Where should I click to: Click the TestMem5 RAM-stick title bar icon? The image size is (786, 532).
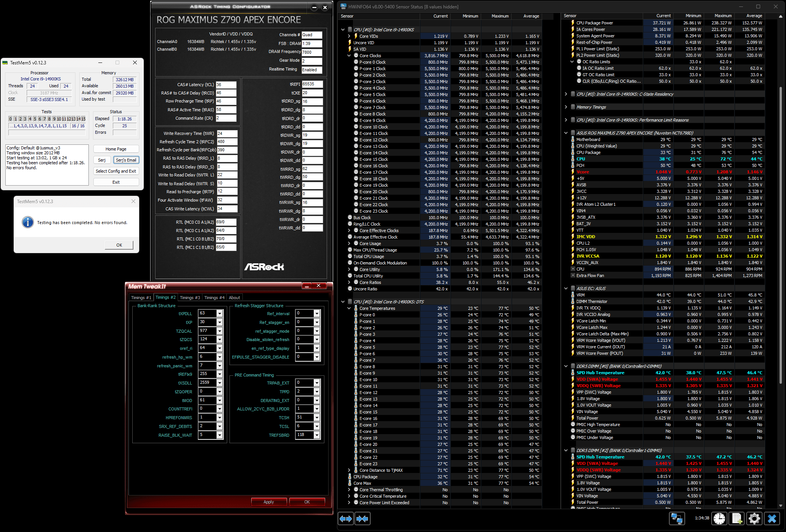pos(5,62)
